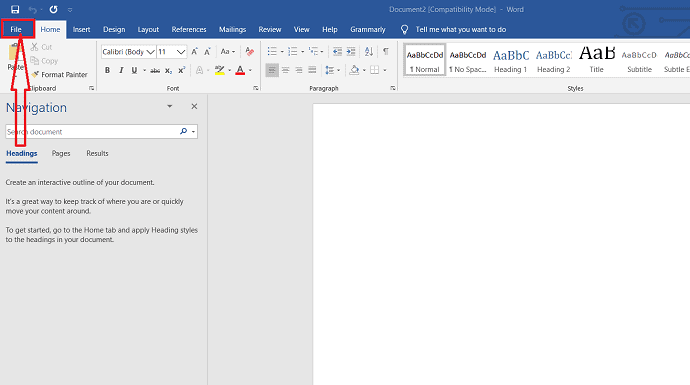Switch to the Design ribbon tab
Screen dimensions: 690x385
tap(114, 29)
